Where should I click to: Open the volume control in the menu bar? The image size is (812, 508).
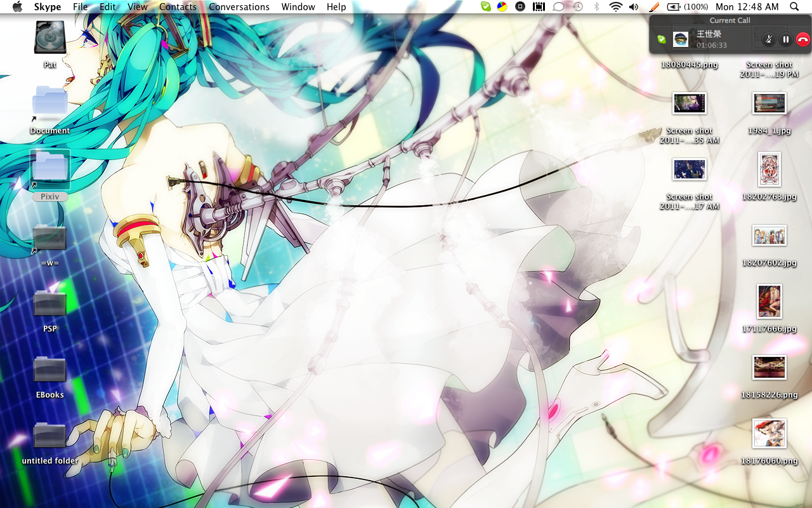(x=633, y=7)
